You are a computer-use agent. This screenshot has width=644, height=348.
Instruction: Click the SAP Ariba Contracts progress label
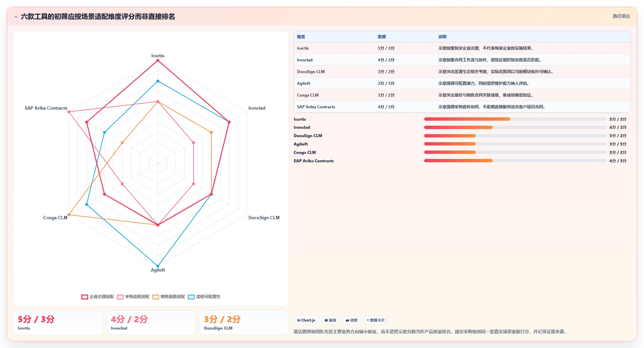(314, 161)
